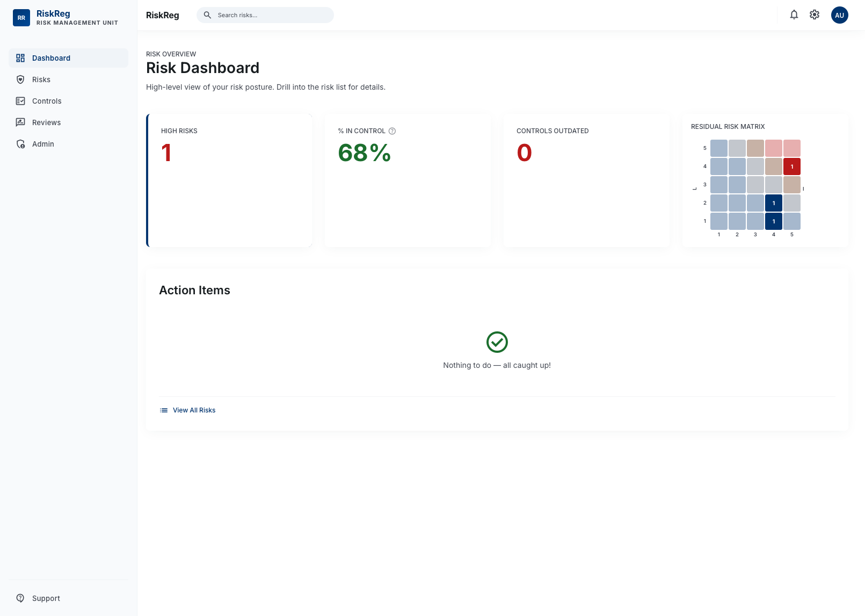The height and width of the screenshot is (616, 865).
Task: Navigate to Risks via the sidebar
Action: [41, 79]
